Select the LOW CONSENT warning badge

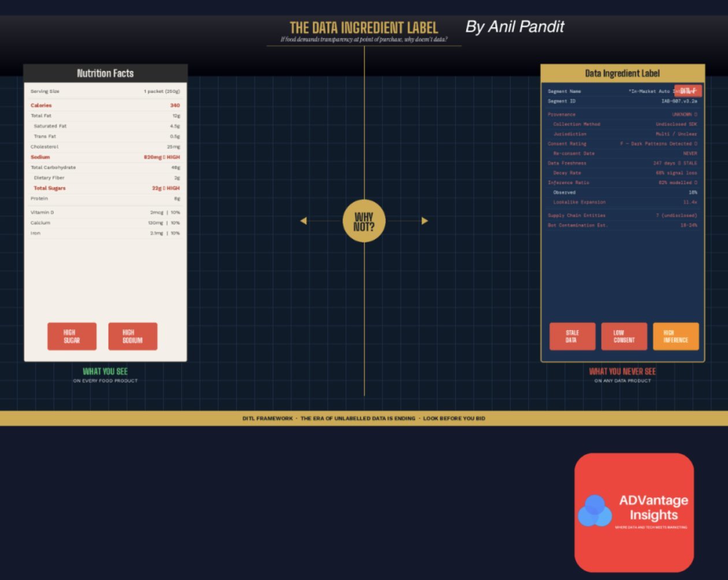click(x=624, y=336)
